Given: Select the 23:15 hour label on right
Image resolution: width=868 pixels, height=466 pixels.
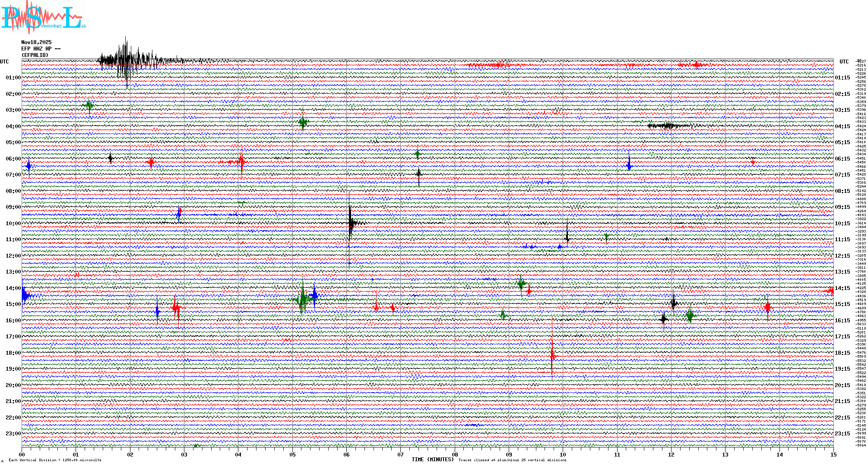Looking at the screenshot, I should pyautogui.click(x=842, y=434).
